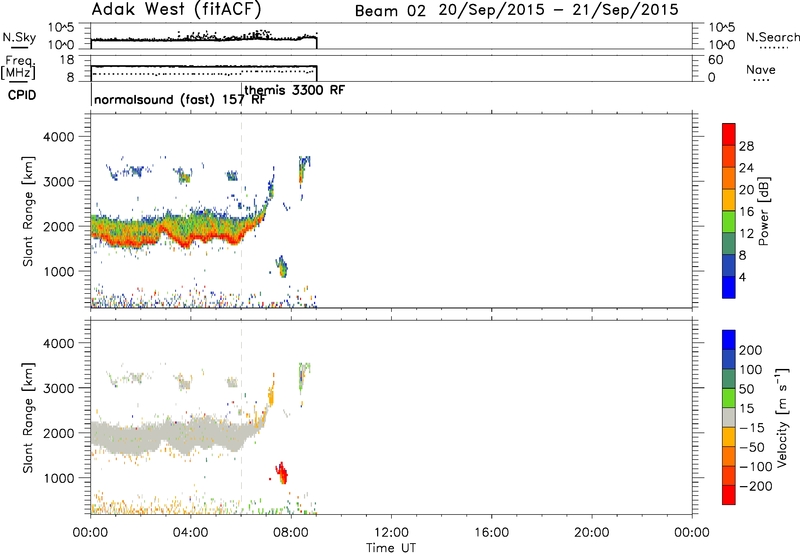Click the 'Time UT' x-axis label

(391, 548)
